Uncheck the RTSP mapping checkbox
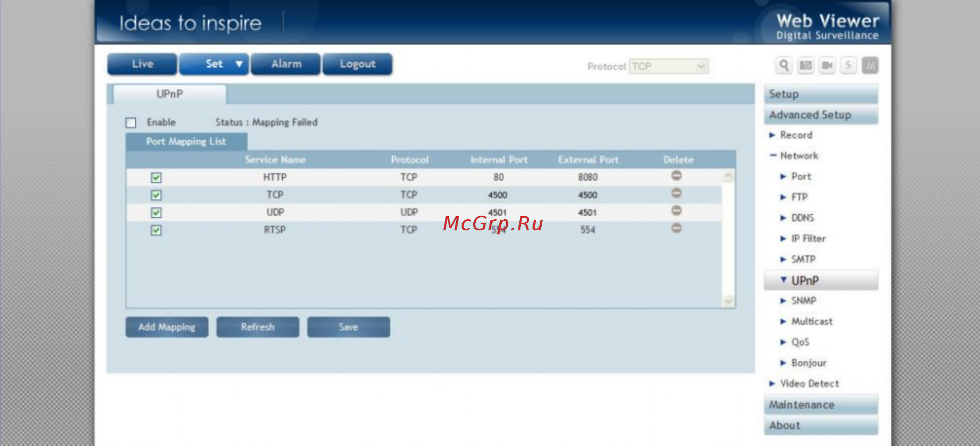Image resolution: width=980 pixels, height=446 pixels. point(156,230)
